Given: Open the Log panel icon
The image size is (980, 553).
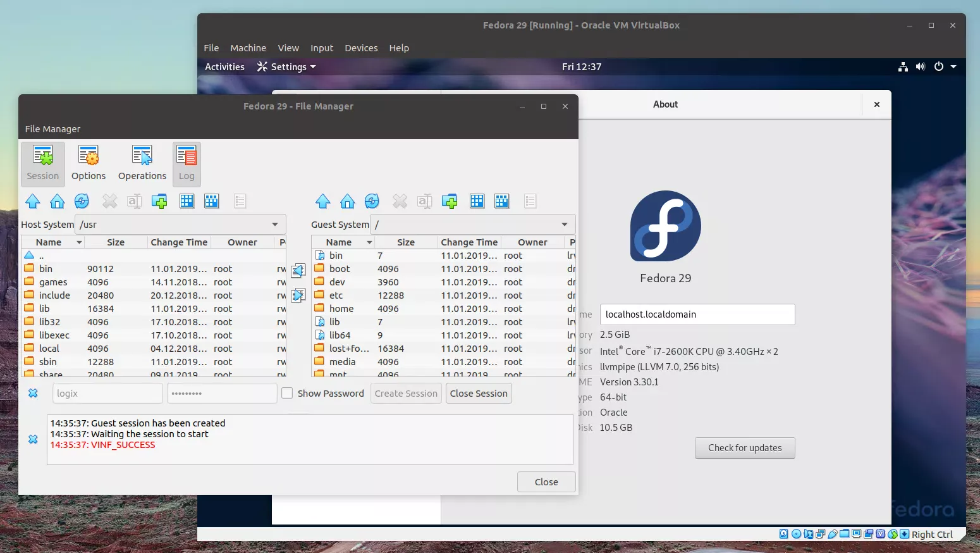Looking at the screenshot, I should [186, 163].
